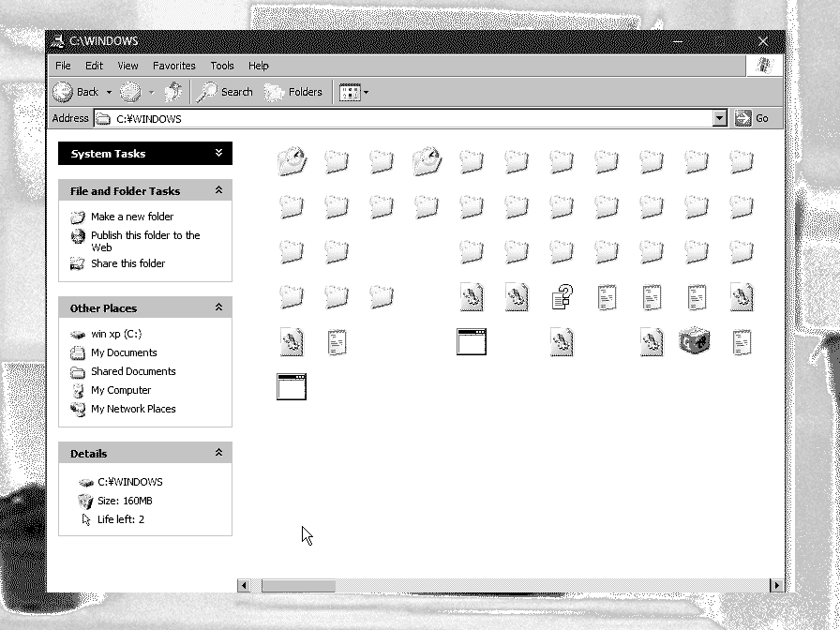Open the File menu
The height and width of the screenshot is (630, 840).
[x=63, y=66]
